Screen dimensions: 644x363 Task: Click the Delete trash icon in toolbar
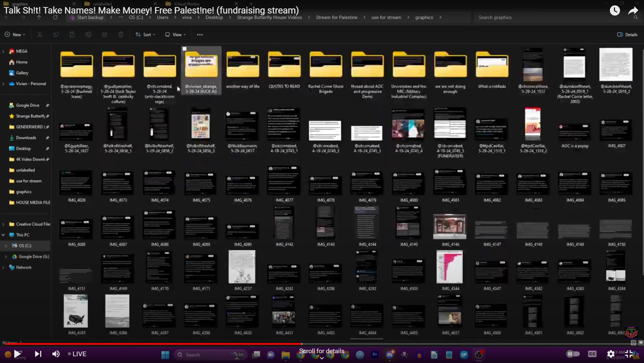(121, 34)
